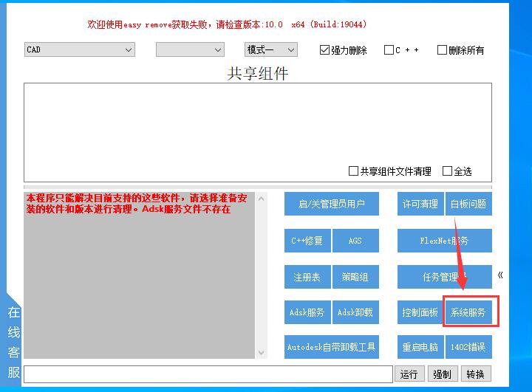Open the 模式一 mode dropdown
Screen dimensions: 532x392
pos(271,49)
